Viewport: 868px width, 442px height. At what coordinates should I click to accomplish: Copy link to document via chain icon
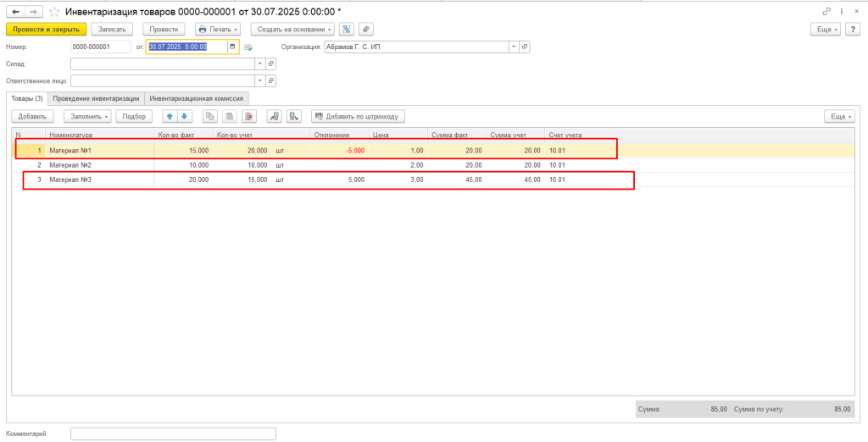click(826, 12)
